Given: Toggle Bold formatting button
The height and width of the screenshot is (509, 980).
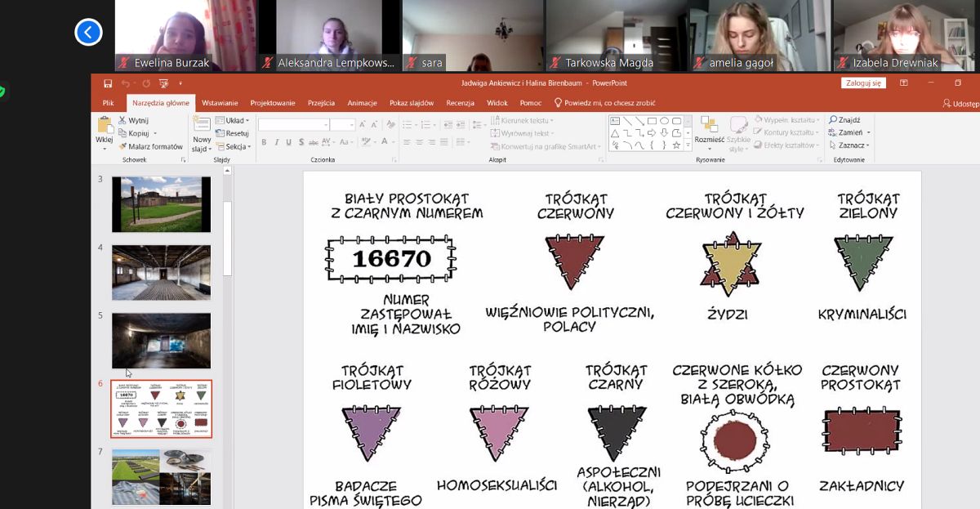Looking at the screenshot, I should (x=264, y=142).
